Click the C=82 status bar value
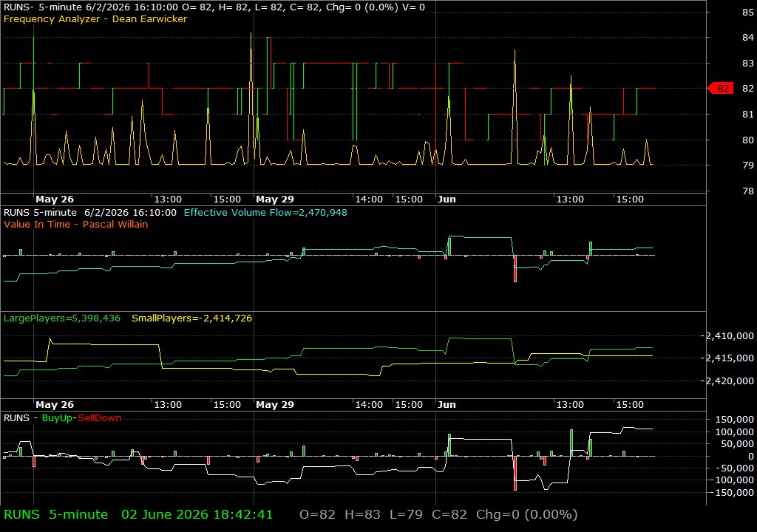This screenshot has width=757, height=532. 449,514
